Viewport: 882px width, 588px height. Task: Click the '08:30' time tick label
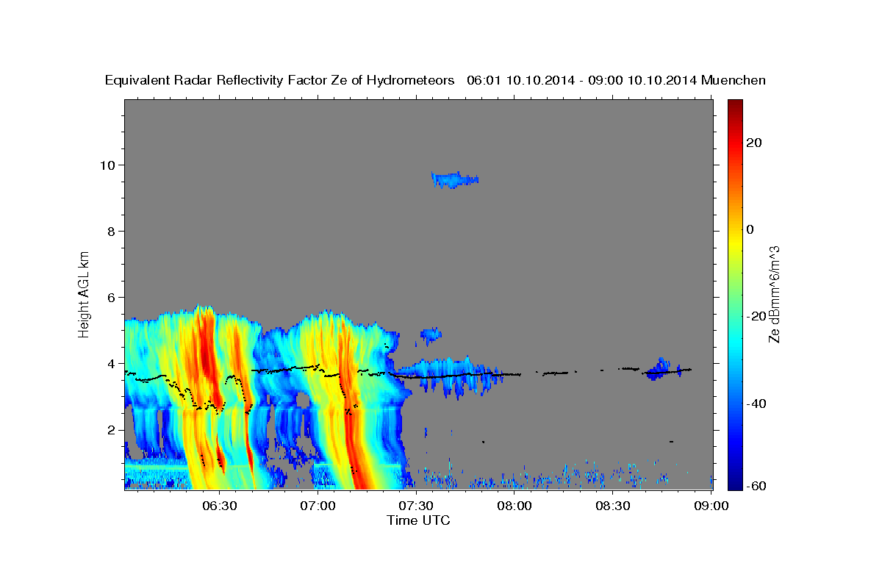tap(613, 506)
